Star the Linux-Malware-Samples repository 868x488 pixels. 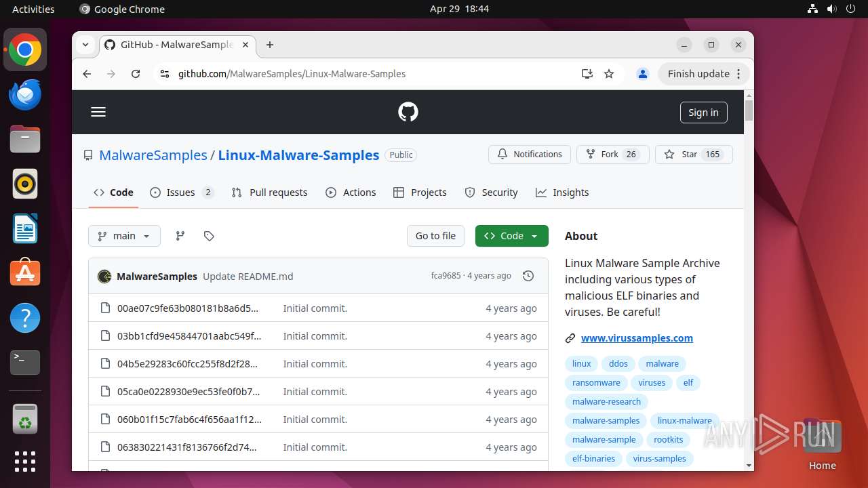694,155
